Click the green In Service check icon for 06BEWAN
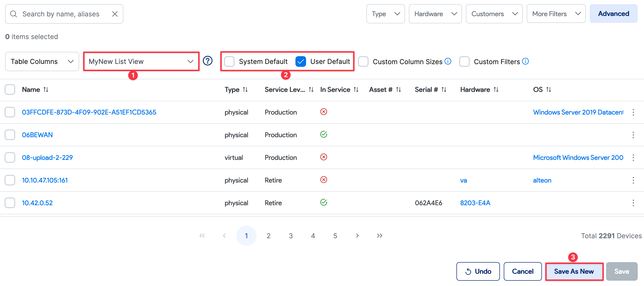This screenshot has width=644, height=286. [x=324, y=134]
